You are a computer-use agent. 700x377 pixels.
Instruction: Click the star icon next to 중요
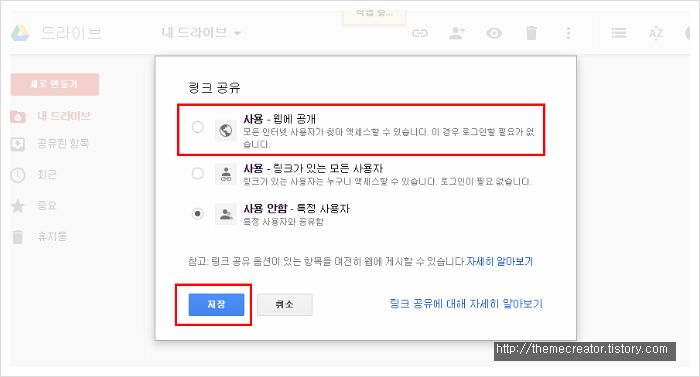(x=18, y=206)
